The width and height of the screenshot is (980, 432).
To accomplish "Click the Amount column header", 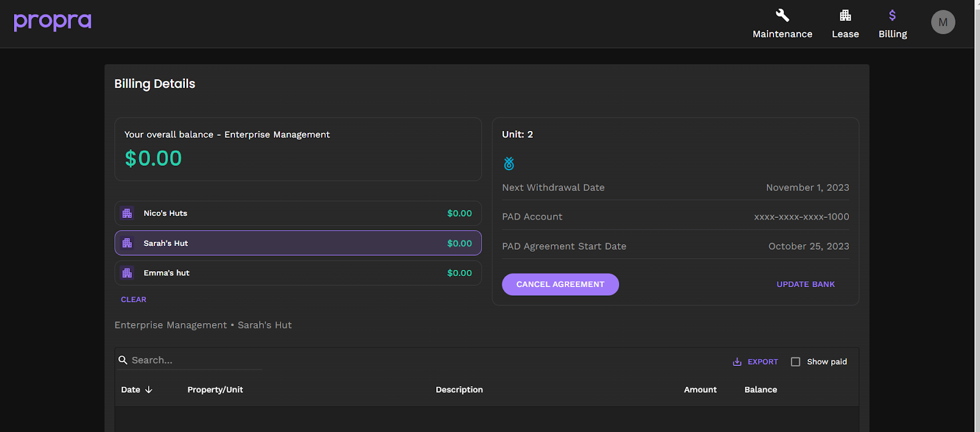I will tap(700, 390).
